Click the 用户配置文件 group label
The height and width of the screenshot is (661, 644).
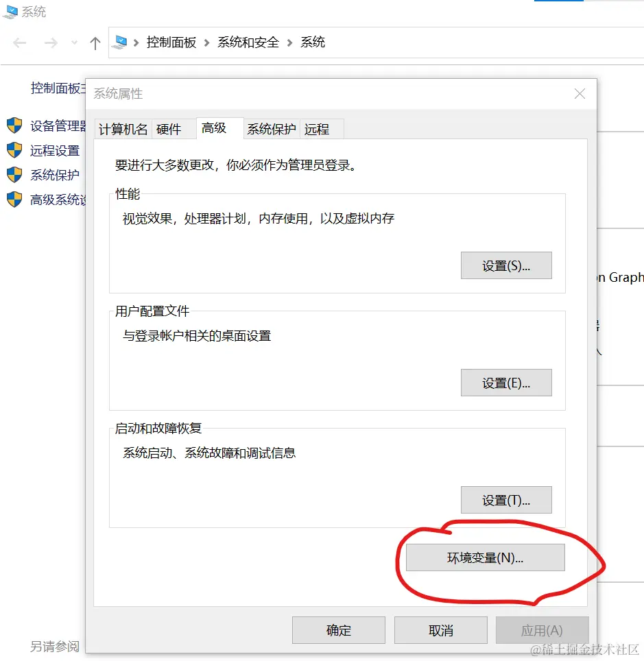tap(152, 311)
